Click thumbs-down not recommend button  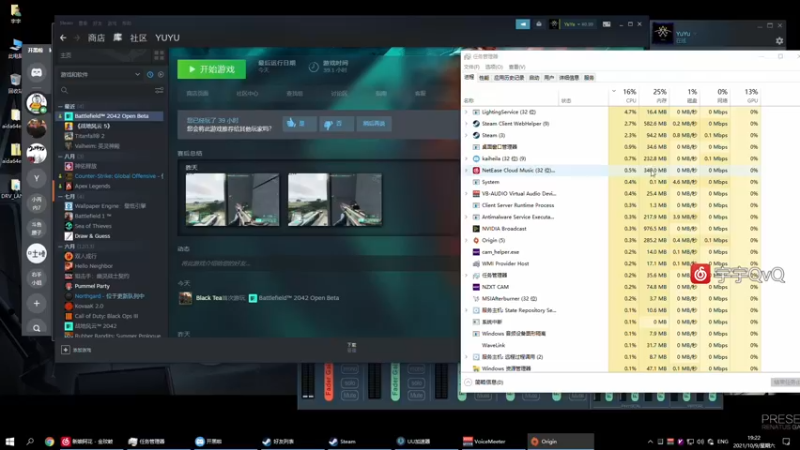tap(336, 123)
